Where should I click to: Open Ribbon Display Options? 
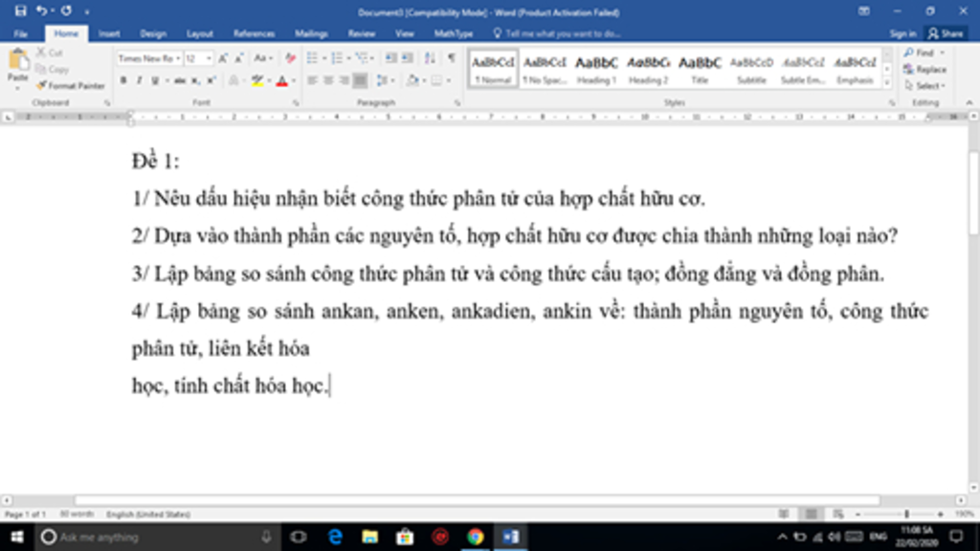pos(864,11)
